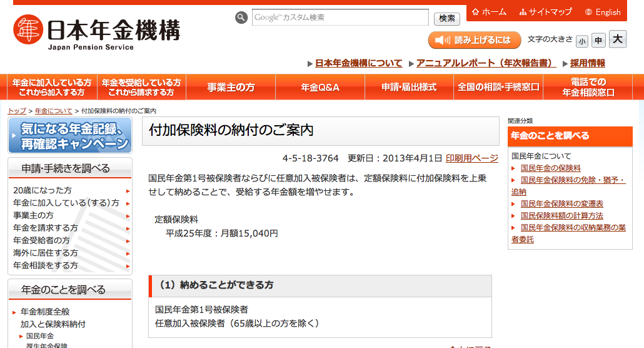
Task: Click the 印刷用ページ printable page link
Action: pyautogui.click(x=471, y=158)
